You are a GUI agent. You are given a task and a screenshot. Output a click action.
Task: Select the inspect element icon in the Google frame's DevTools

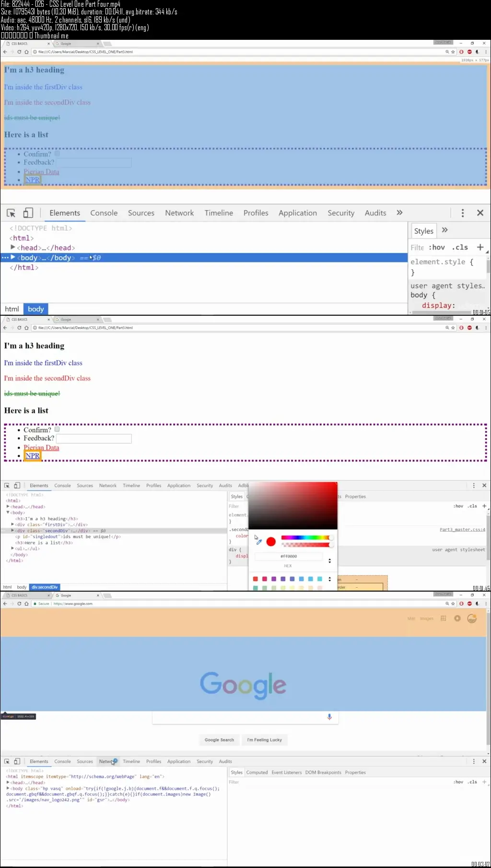pyautogui.click(x=7, y=761)
